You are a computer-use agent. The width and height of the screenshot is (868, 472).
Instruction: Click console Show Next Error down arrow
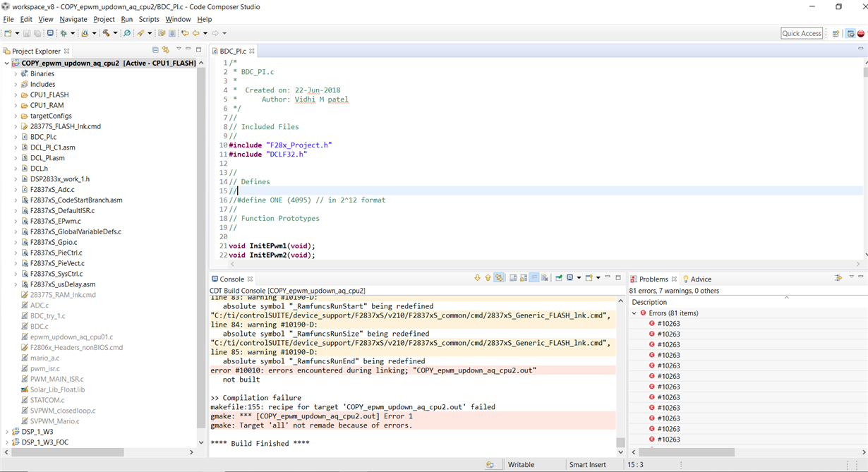(478, 278)
